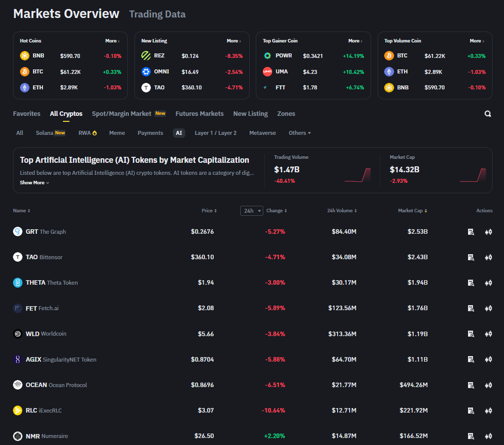The width and height of the screenshot is (504, 445).
Task: Click trade candlestick icon for OCEAN row
Action: pyautogui.click(x=489, y=385)
